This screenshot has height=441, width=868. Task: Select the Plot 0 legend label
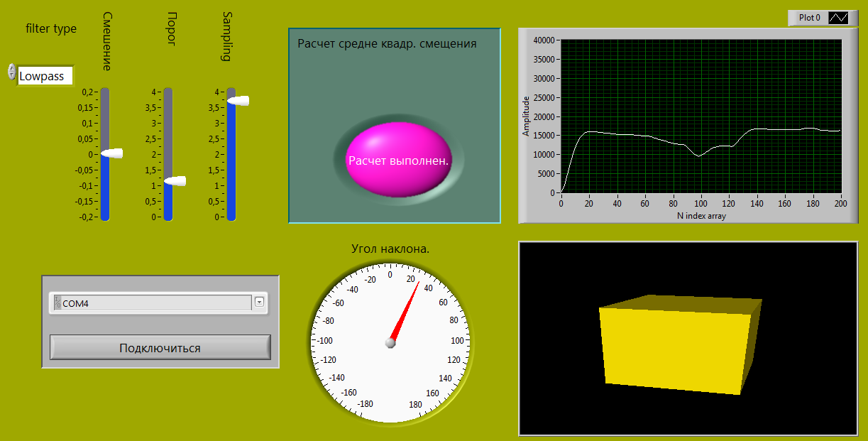[x=809, y=18]
